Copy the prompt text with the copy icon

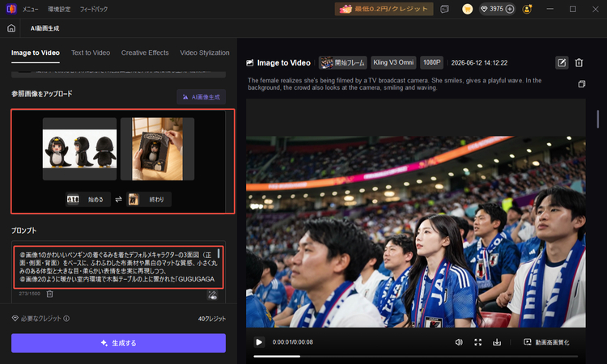click(x=581, y=84)
